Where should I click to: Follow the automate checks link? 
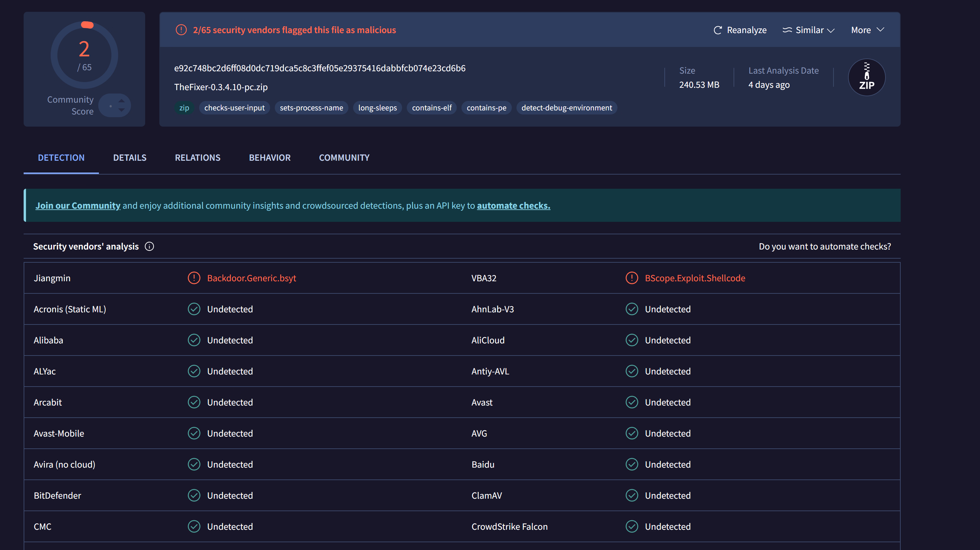click(513, 206)
